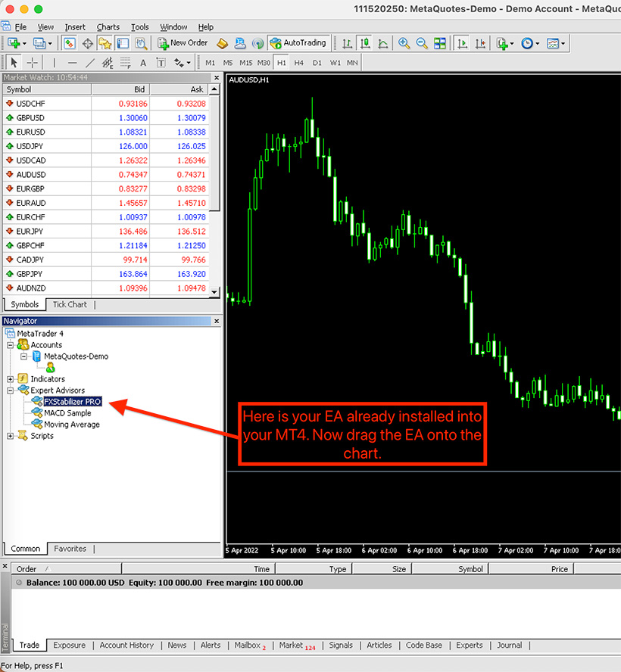Toggle chart Auto Scroll
This screenshot has height=672, width=621.
[x=462, y=43]
